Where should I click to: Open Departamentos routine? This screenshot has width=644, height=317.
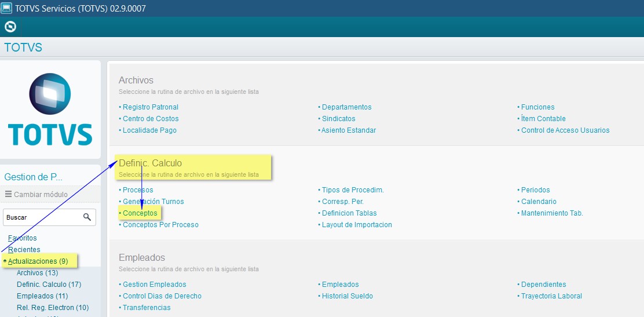coord(347,107)
